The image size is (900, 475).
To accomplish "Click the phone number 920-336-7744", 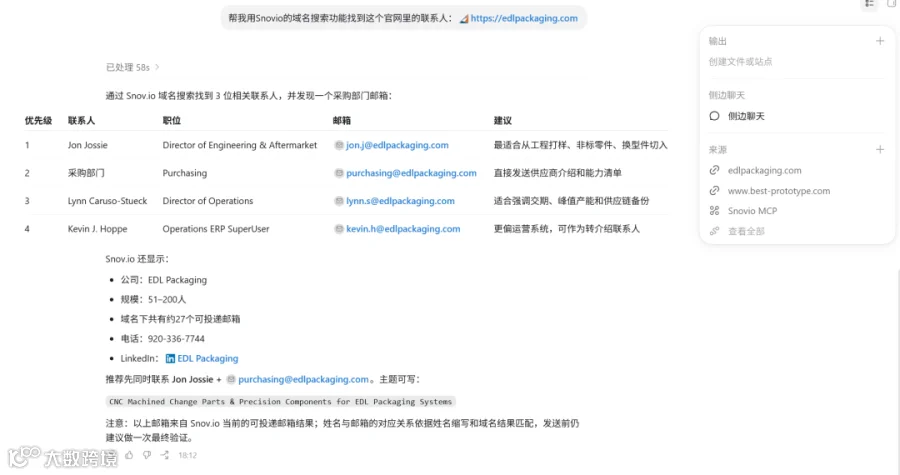I will [176, 338].
